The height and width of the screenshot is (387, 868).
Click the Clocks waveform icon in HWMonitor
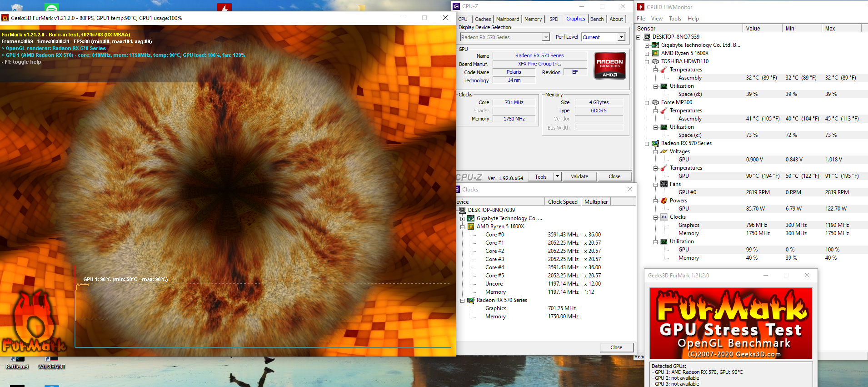[x=664, y=217]
